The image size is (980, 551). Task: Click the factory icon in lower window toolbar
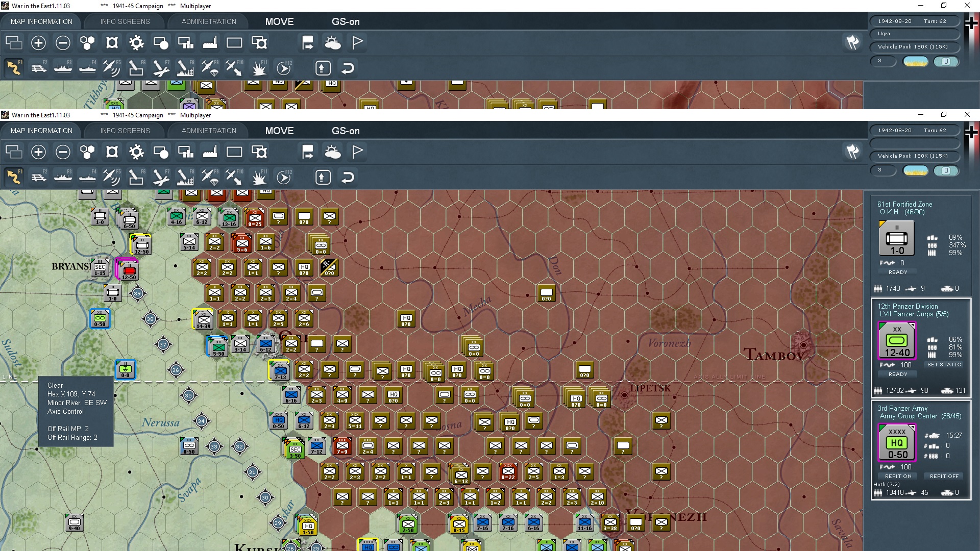(x=210, y=152)
